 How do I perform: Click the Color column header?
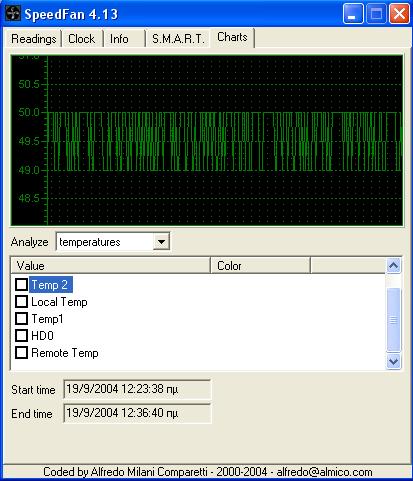click(261, 266)
